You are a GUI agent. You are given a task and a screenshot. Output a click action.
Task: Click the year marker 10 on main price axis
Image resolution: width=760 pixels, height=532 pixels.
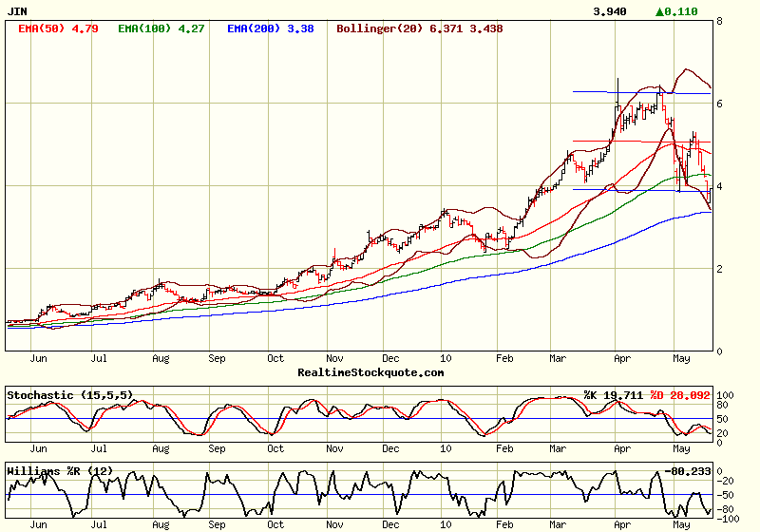(445, 359)
